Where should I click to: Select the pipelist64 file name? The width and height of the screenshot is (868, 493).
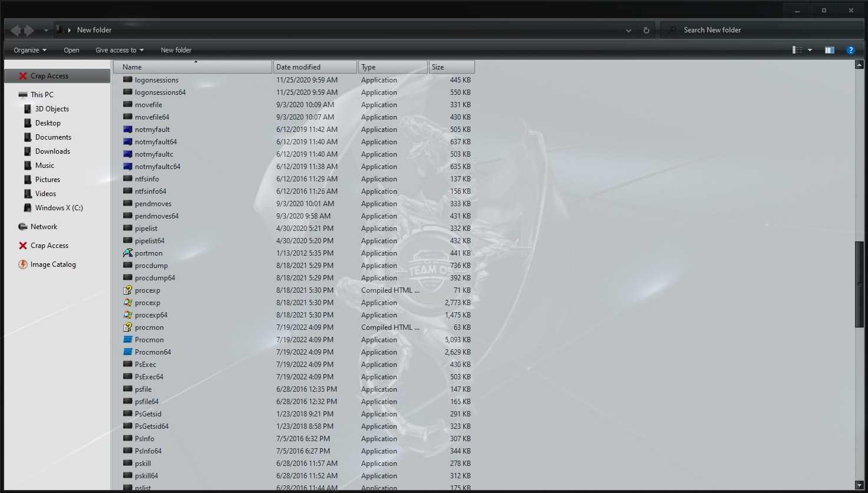[150, 241]
